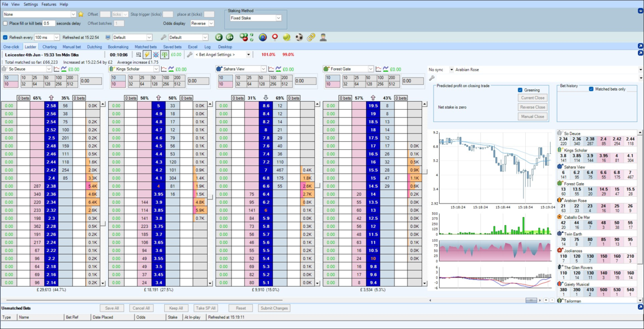This screenshot has width=644, height=329.
Task: Click the Cancel All button
Action: (141, 308)
